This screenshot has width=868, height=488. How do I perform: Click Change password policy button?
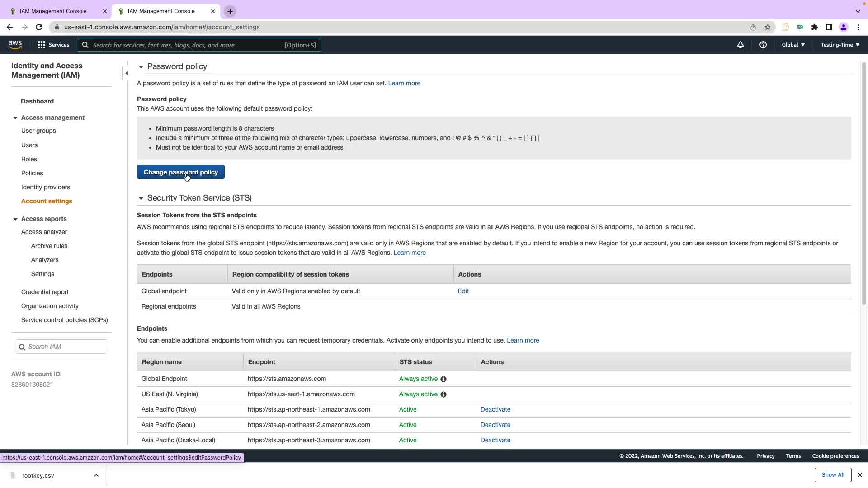tap(180, 172)
